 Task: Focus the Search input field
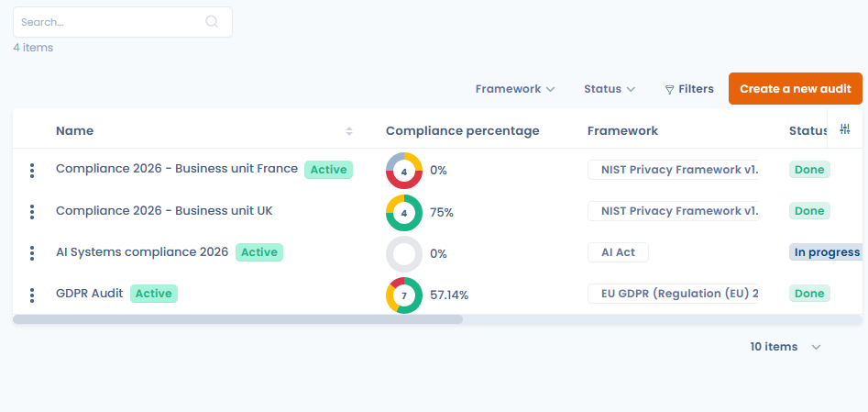tap(110, 22)
